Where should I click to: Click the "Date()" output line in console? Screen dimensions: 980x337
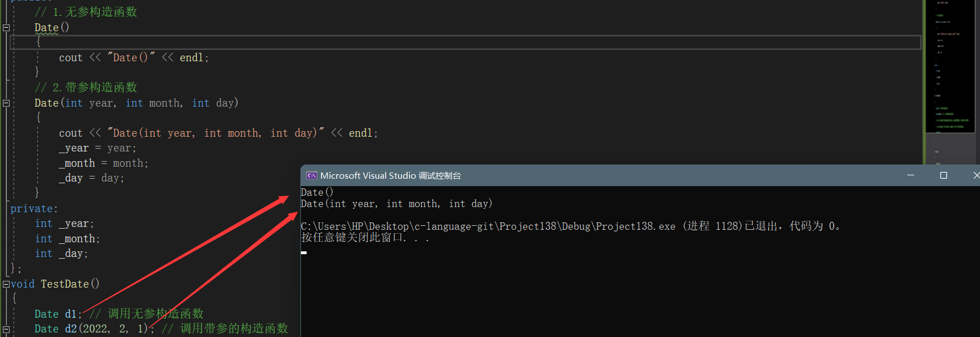317,192
